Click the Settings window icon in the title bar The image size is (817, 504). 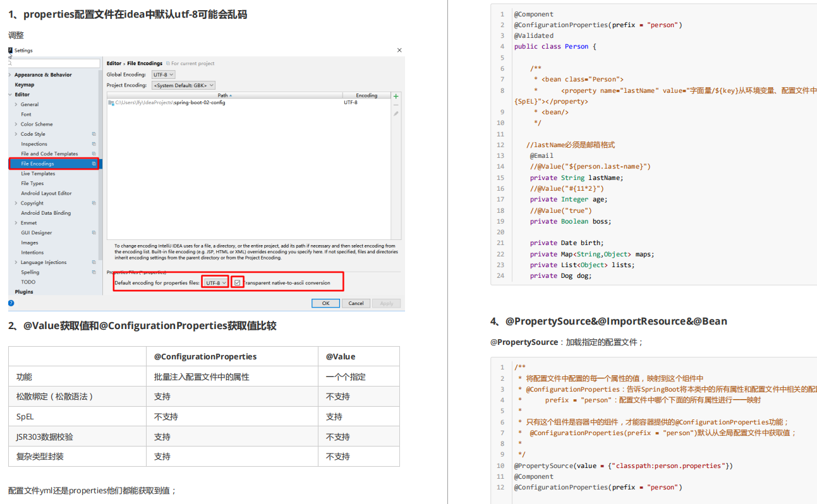click(11, 50)
